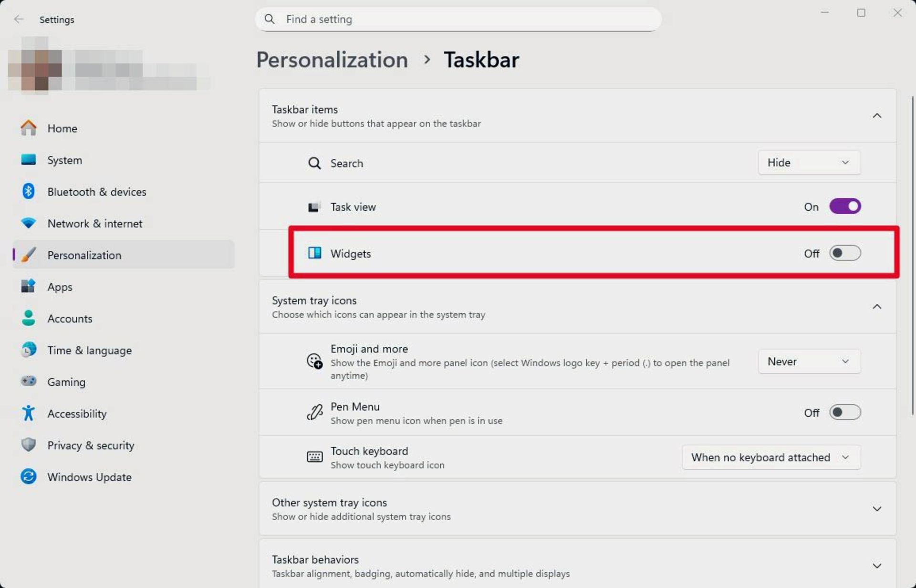916x588 pixels.
Task: Open the Accounts settings page
Action: click(x=70, y=319)
